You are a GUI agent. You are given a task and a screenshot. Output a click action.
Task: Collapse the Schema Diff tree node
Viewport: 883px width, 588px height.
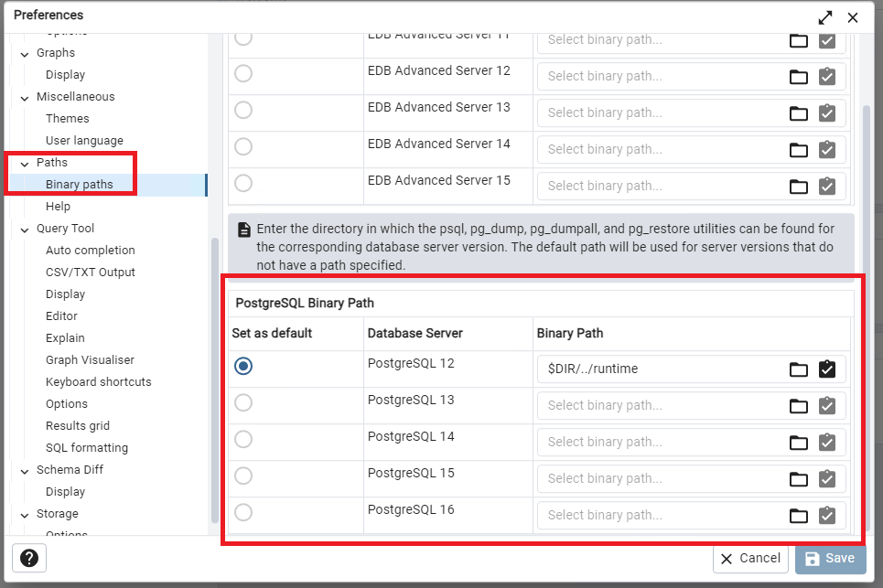(24, 471)
